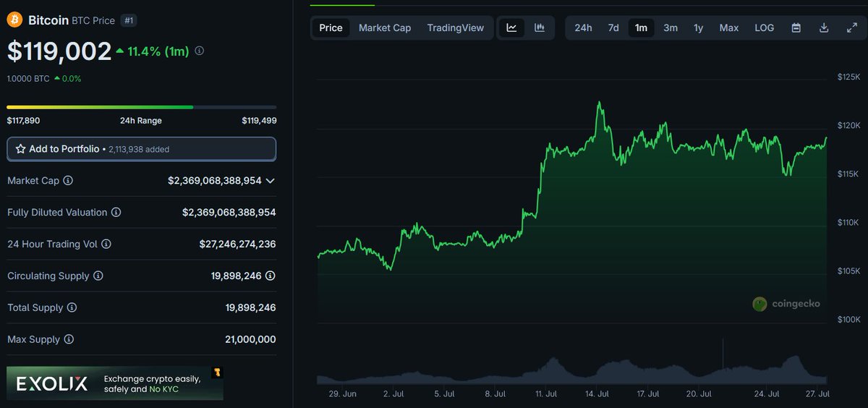This screenshot has width=868, height=408.
Task: Click the #1 rank badge
Action: (x=129, y=20)
